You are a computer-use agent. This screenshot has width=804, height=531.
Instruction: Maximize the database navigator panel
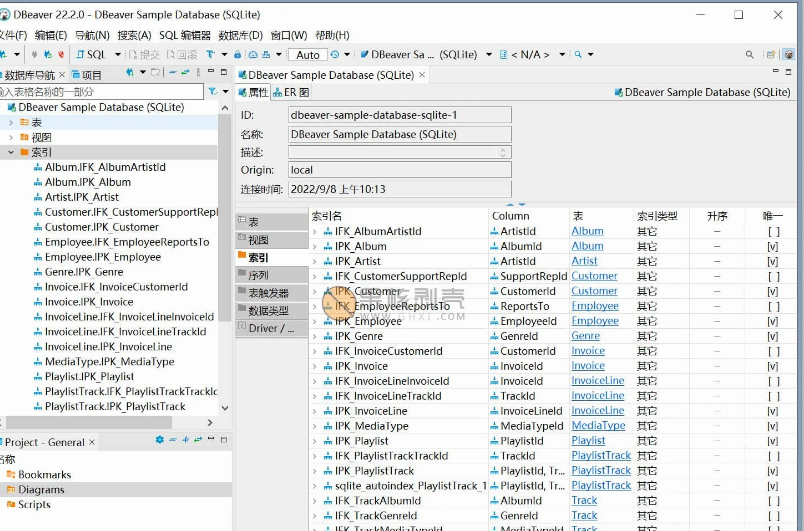[224, 72]
